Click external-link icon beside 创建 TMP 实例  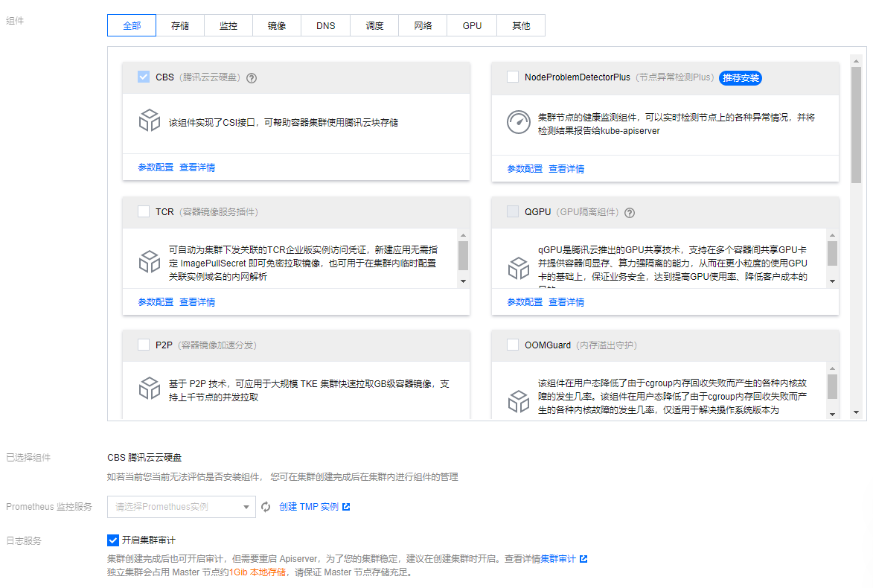(346, 507)
